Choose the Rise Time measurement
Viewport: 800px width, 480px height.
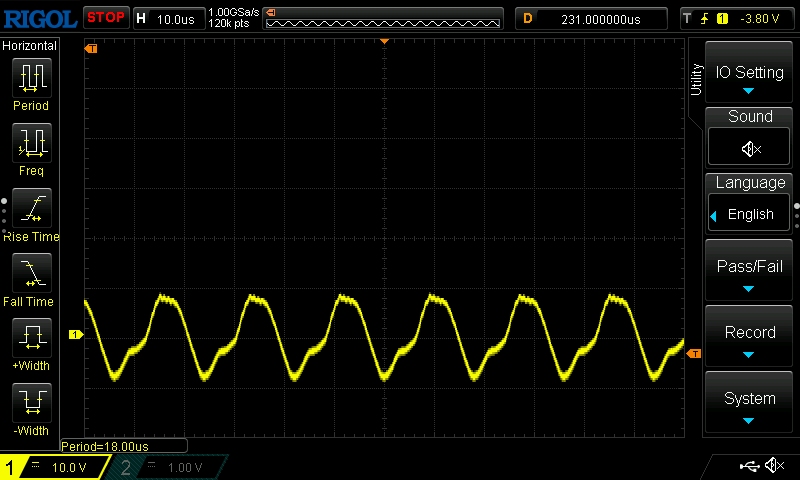tap(30, 215)
